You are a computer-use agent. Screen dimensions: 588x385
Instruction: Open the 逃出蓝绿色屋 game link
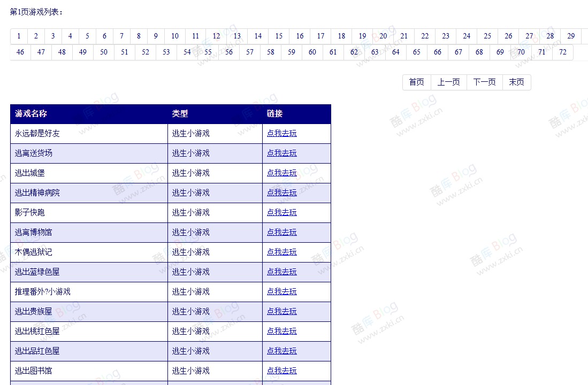tap(36, 272)
